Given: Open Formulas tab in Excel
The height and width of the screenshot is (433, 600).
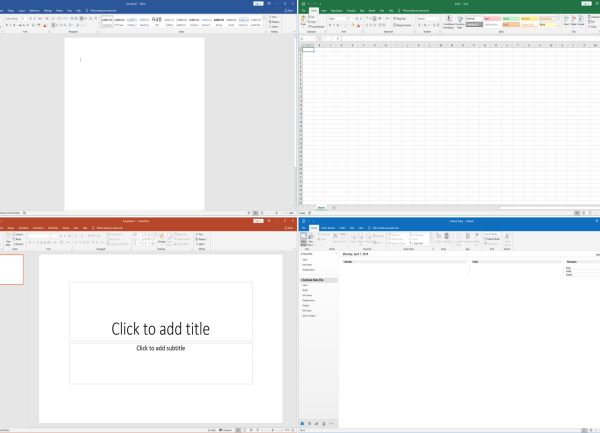Looking at the screenshot, I should [x=351, y=11].
